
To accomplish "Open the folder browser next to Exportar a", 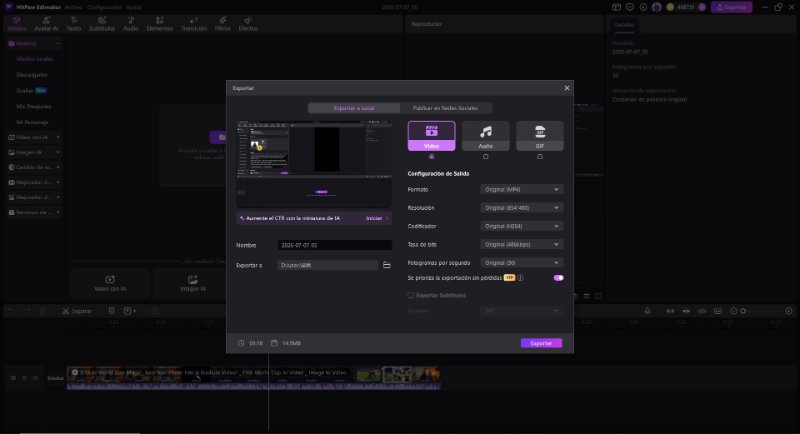I will pyautogui.click(x=387, y=265).
